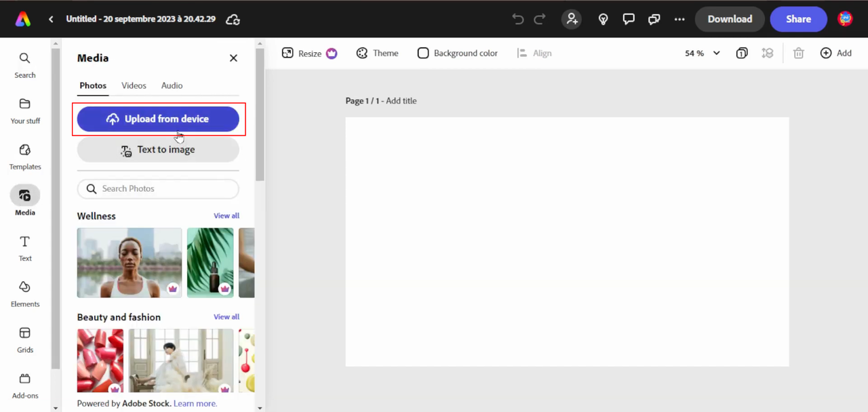This screenshot has width=868, height=412.
Task: Open the double chat bubble icon
Action: [x=654, y=19]
